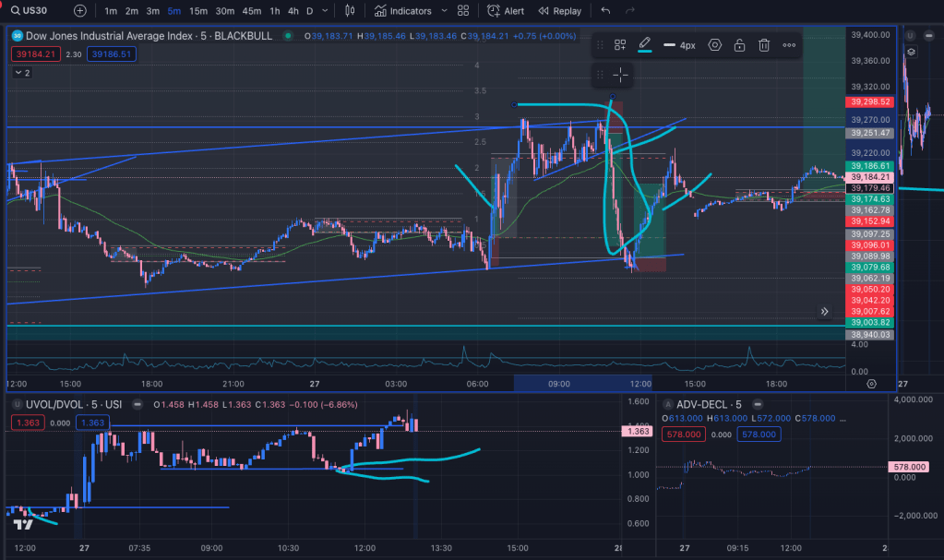944x560 pixels.
Task: Expand the collapsed indicators legend showing 2
Action: point(21,73)
